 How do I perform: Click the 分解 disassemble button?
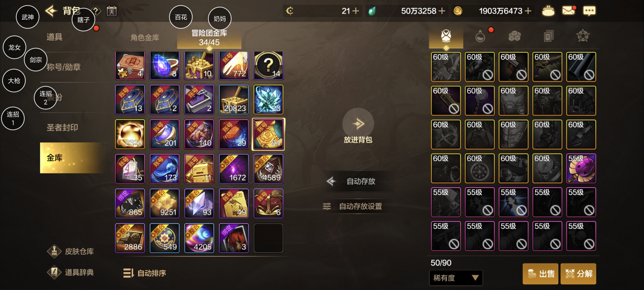(578, 274)
